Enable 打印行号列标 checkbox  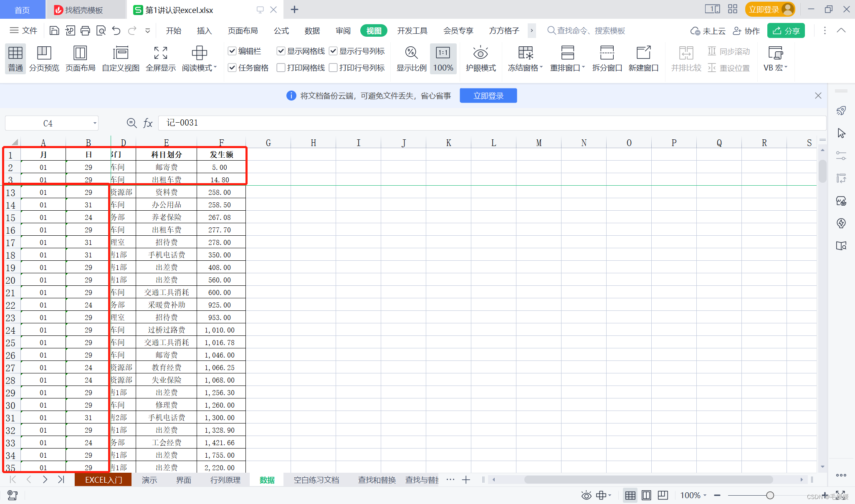(333, 68)
